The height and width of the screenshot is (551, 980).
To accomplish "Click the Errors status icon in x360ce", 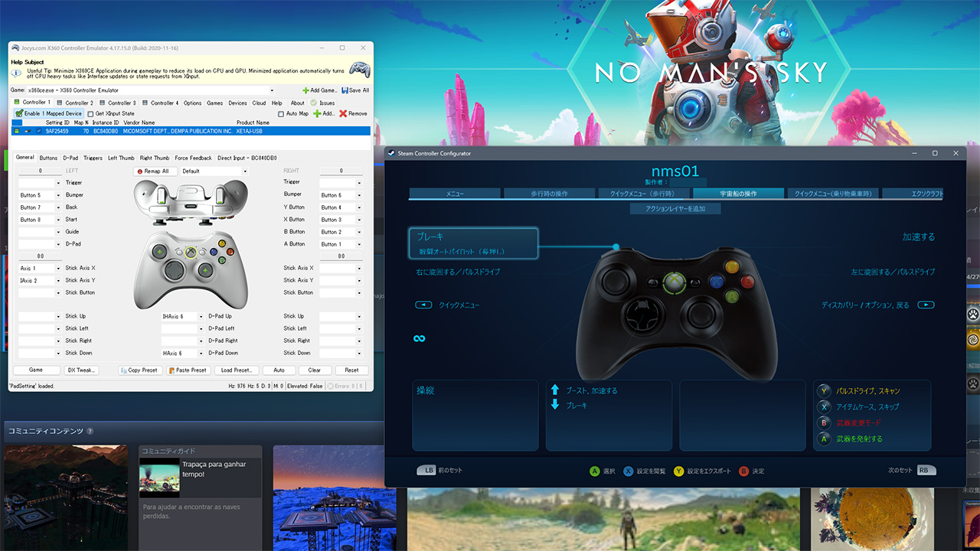I will pyautogui.click(x=331, y=386).
